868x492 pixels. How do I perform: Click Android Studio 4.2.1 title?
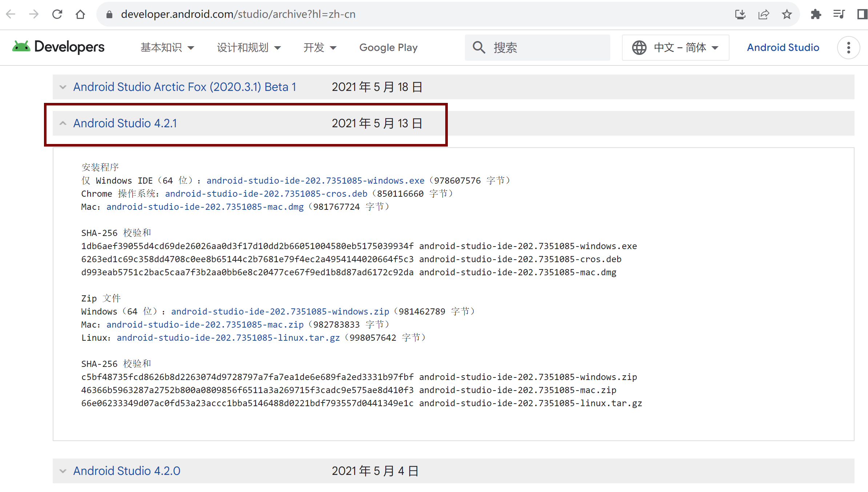coord(125,124)
